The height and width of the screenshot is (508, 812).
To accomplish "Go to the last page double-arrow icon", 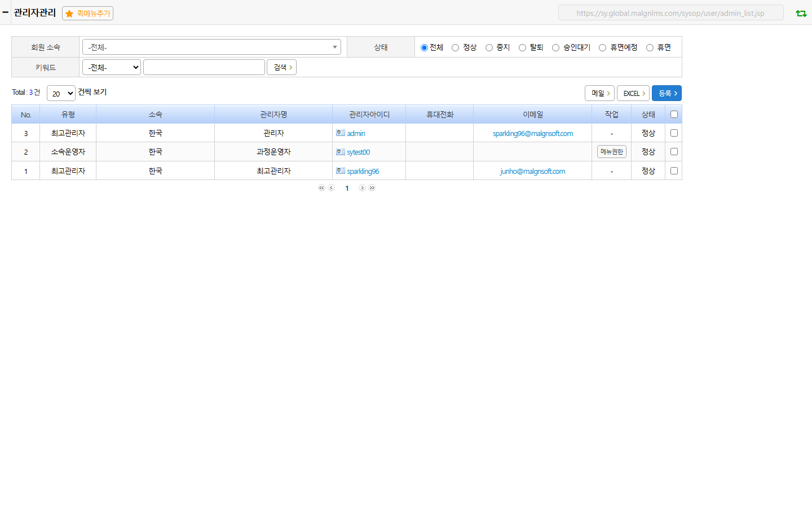I will (372, 188).
